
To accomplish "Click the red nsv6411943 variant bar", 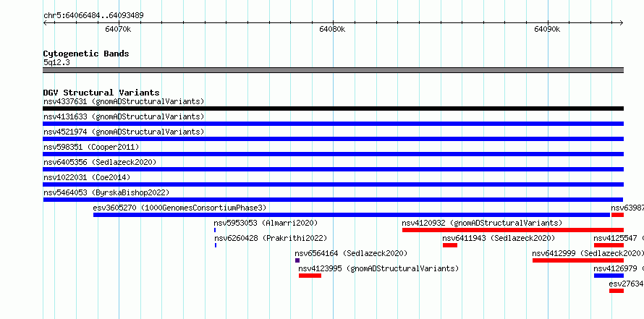I will (x=450, y=245).
